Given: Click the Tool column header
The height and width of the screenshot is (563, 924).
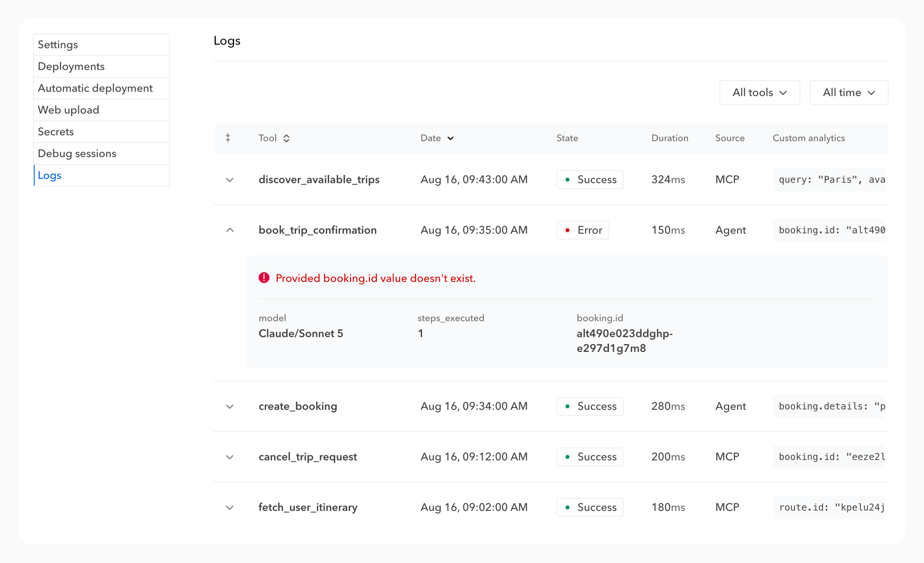Looking at the screenshot, I should click(x=268, y=138).
